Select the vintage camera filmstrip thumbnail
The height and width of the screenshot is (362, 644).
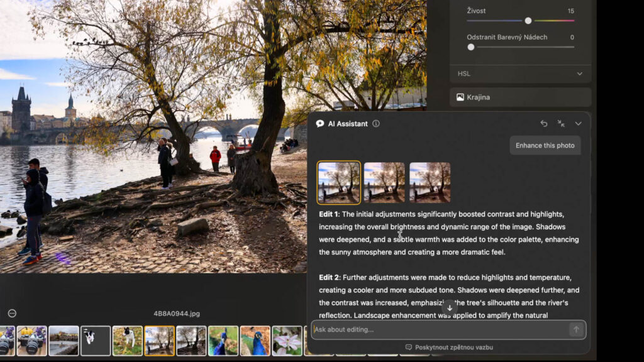31,341
